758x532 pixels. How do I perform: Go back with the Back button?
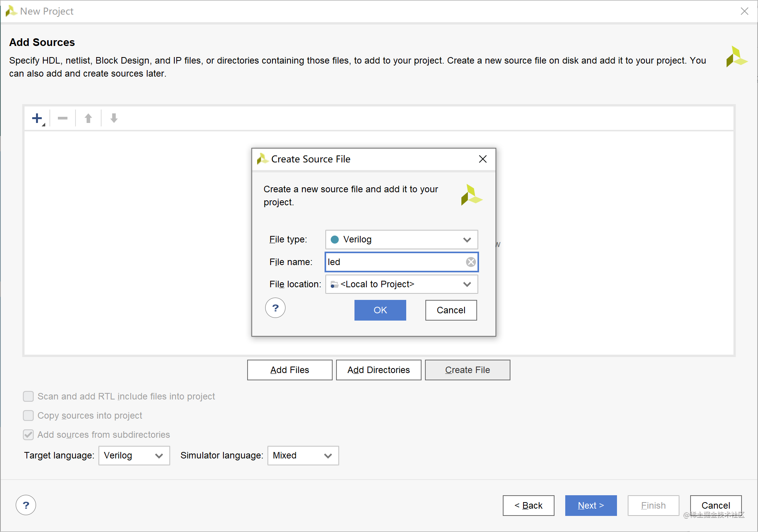pyautogui.click(x=528, y=506)
